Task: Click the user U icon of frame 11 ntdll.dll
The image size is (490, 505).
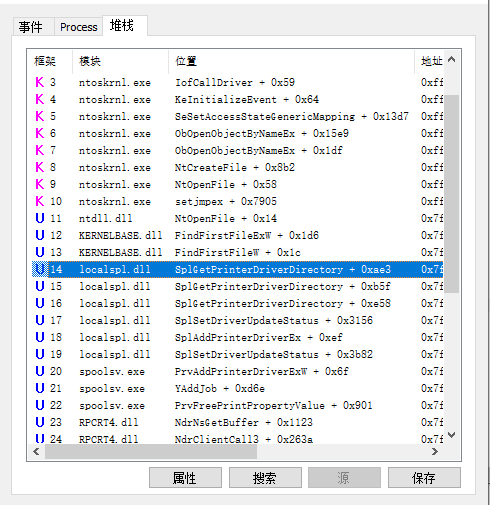Action: [x=40, y=218]
